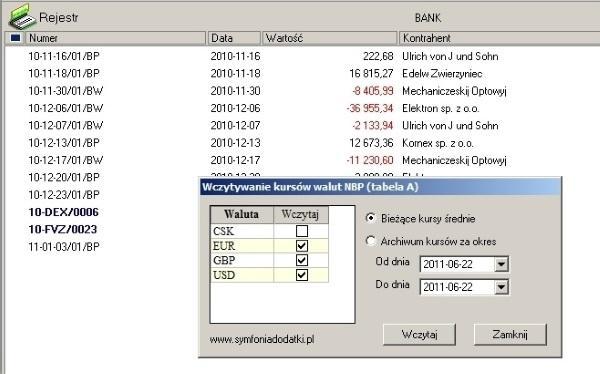This screenshot has height=374, width=600.
Task: Click value 12 673,36
Action: (x=371, y=143)
